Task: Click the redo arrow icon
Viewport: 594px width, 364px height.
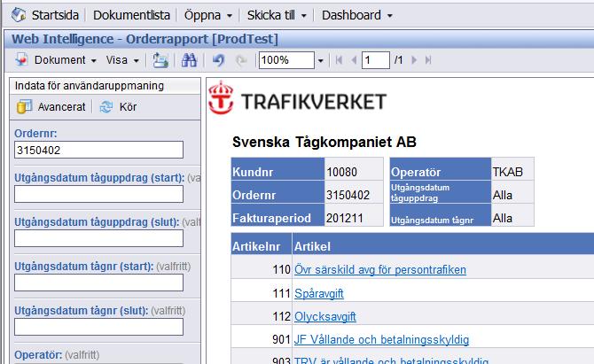Action: click(241, 60)
